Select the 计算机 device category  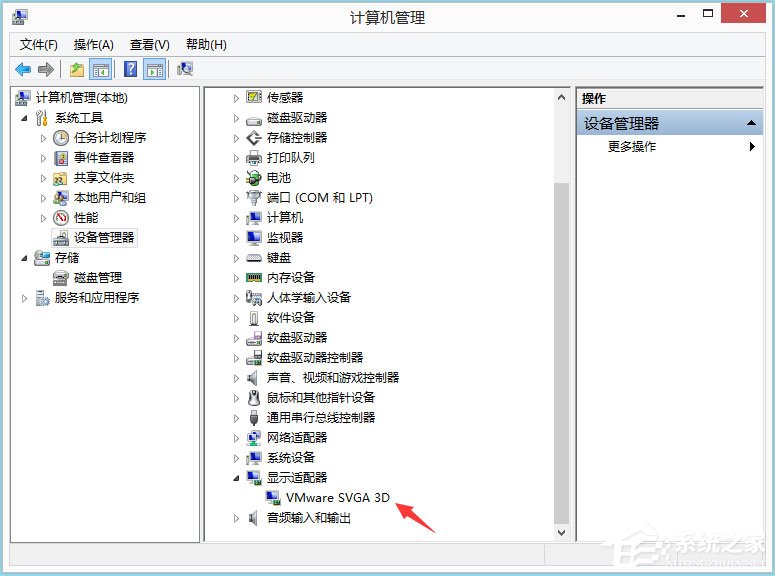(285, 218)
